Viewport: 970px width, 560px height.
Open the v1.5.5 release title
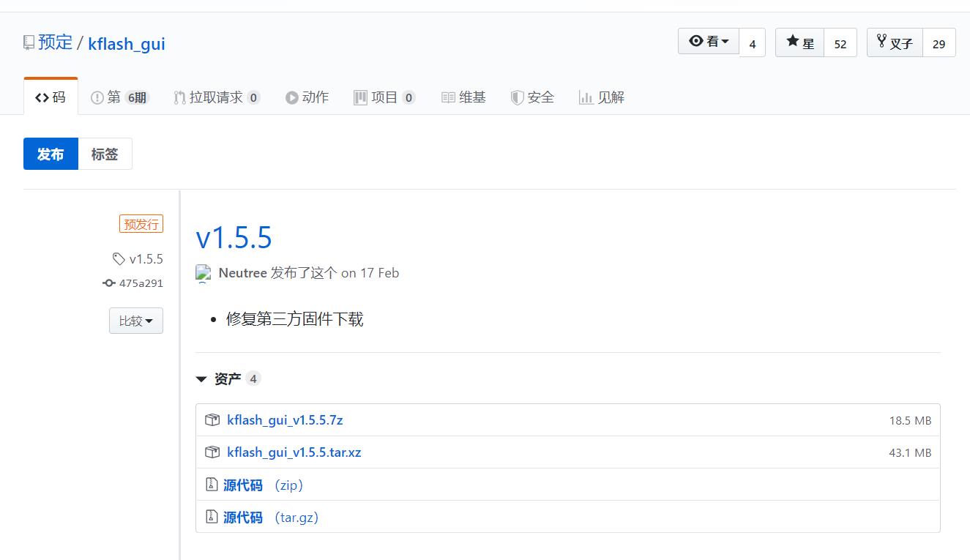point(234,237)
